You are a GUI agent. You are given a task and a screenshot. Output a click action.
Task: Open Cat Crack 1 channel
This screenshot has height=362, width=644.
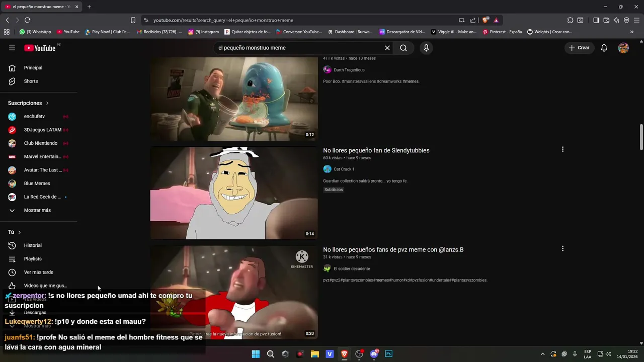point(344,169)
